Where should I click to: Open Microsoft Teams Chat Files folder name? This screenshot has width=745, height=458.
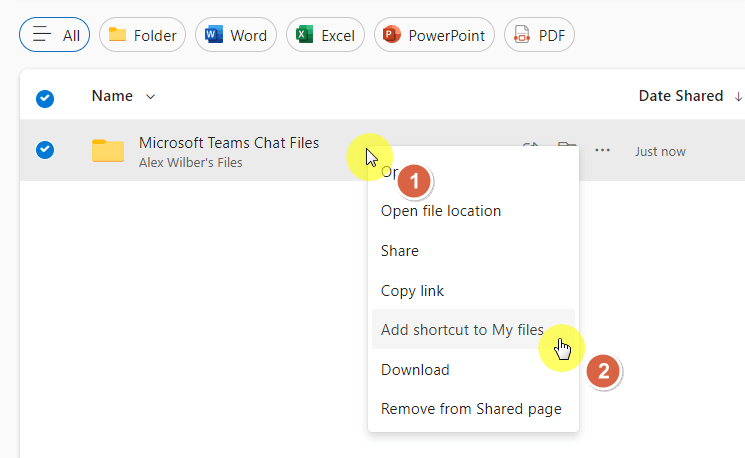pos(229,143)
